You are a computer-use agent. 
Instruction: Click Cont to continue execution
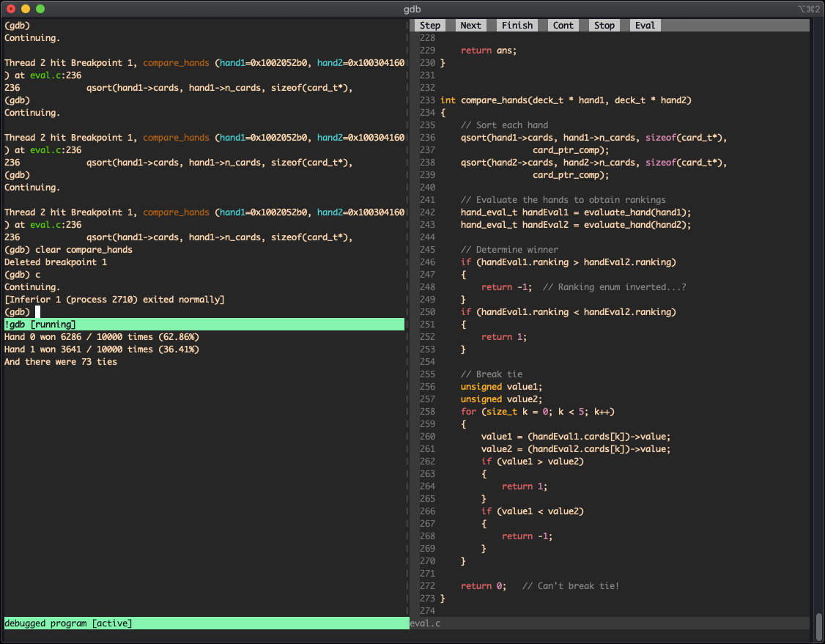563,25
